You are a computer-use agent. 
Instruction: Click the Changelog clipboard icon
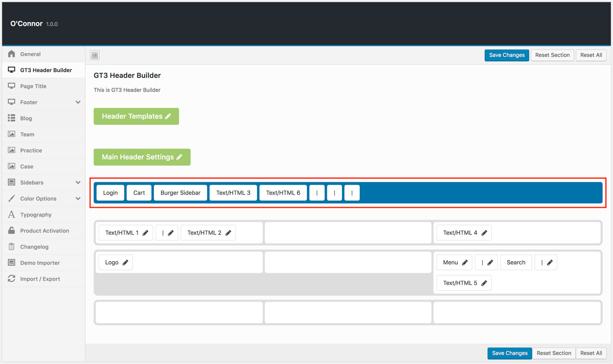click(x=12, y=247)
